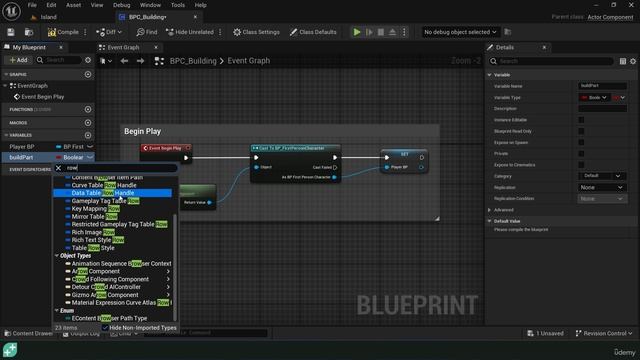Toggle Hide Unrelated nodes
Viewport: 640px width, 360px height.
190,32
